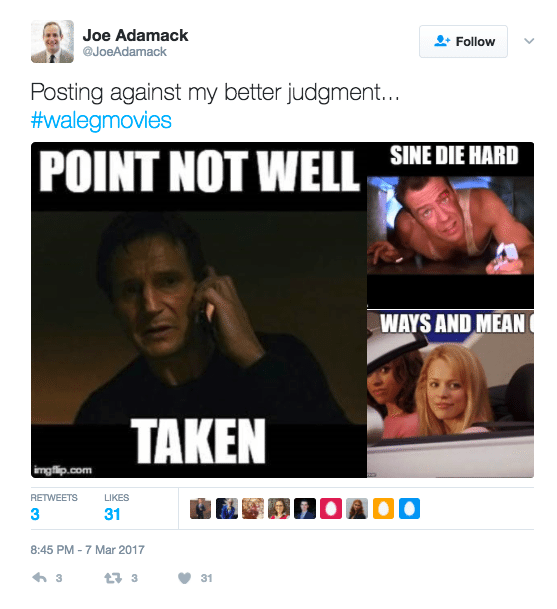The height and width of the screenshot is (609, 557).
Task: Open the Sine Die Hard image
Action: pyautogui.click(x=451, y=225)
